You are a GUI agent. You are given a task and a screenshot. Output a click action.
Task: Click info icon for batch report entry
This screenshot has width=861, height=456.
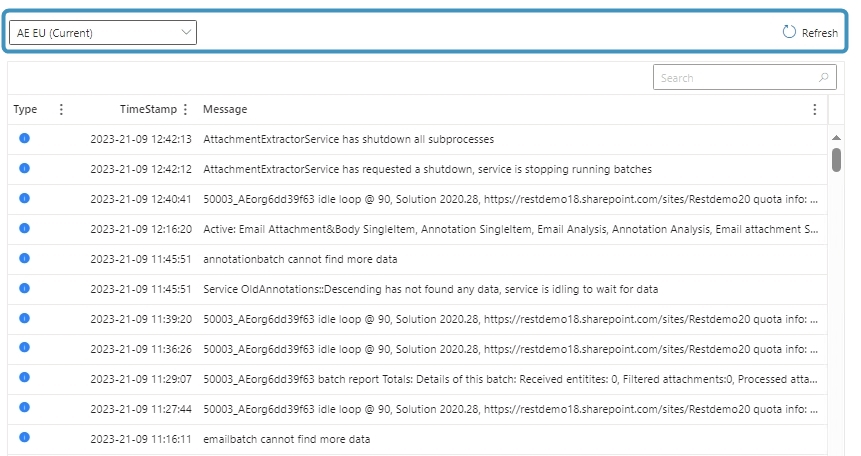(24, 377)
